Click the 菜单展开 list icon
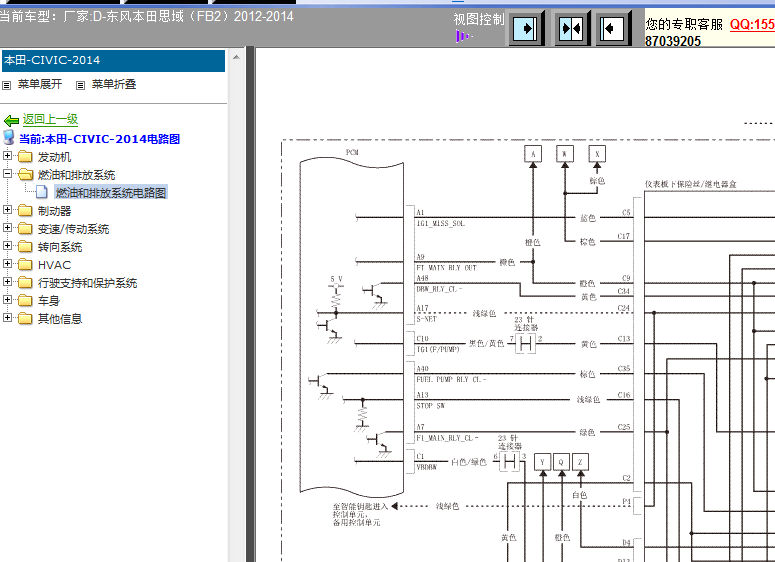The height and width of the screenshot is (562, 775). (x=6, y=85)
